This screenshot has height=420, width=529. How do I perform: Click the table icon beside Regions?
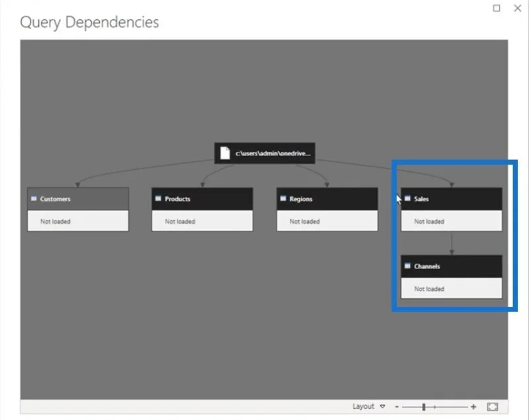click(283, 198)
